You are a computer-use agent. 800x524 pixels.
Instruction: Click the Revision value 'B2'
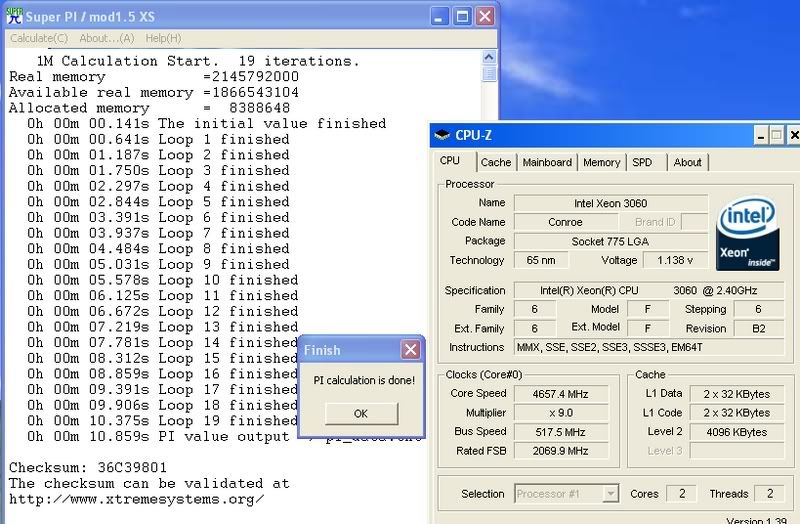click(758, 329)
